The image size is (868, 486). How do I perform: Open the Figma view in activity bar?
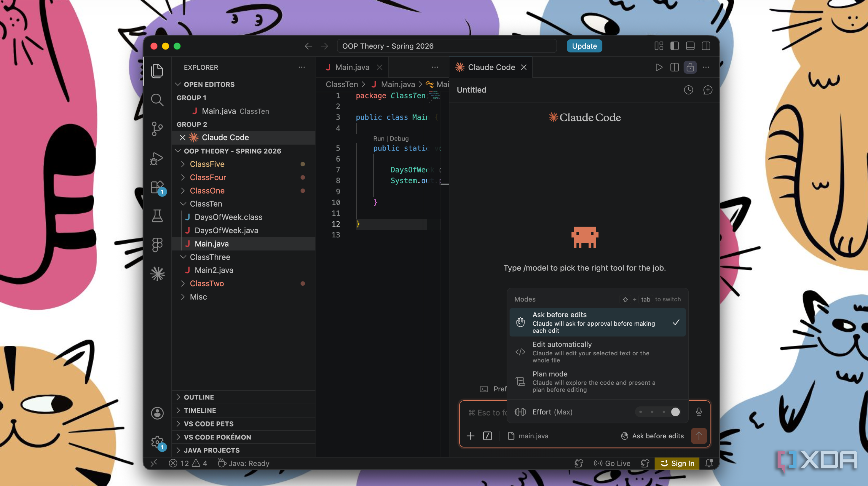(157, 245)
